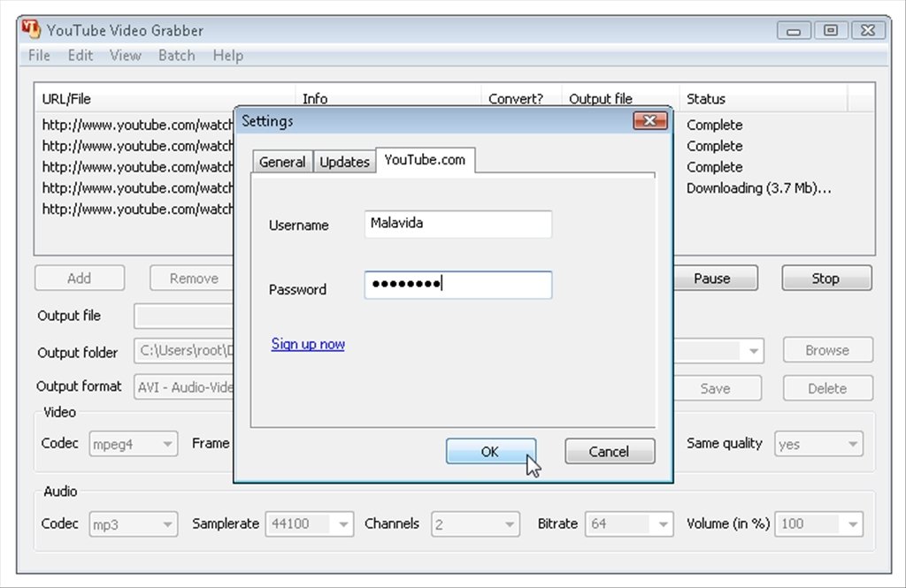
Task: Minimize the YouTube Video Grabber window
Action: pos(794,31)
